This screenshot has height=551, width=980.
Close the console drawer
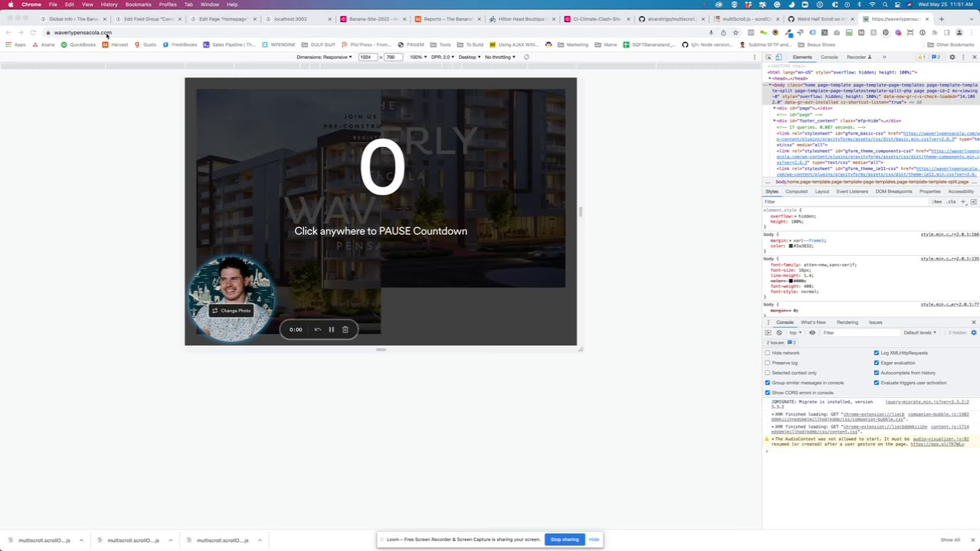[x=974, y=322]
